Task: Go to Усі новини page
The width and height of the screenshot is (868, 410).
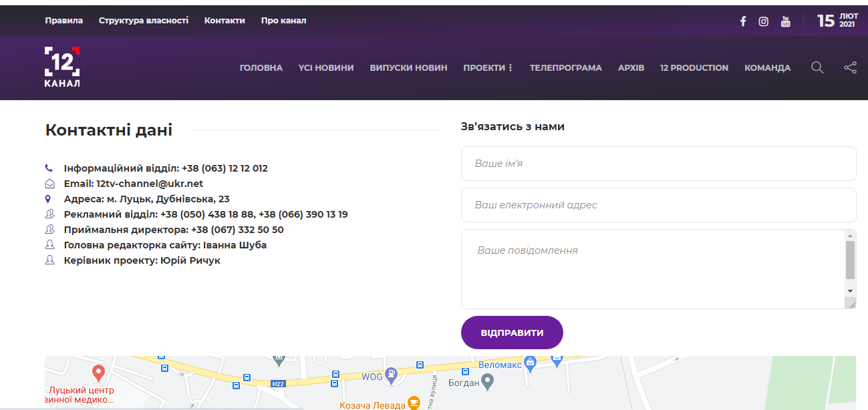Action: tap(326, 67)
